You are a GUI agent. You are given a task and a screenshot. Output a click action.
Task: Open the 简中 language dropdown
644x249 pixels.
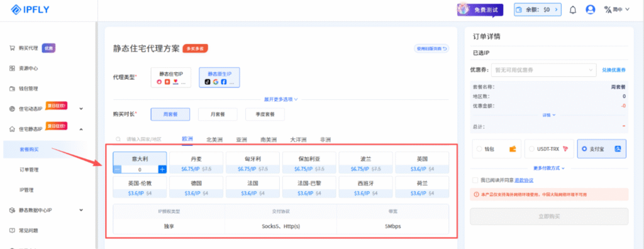point(621,9)
